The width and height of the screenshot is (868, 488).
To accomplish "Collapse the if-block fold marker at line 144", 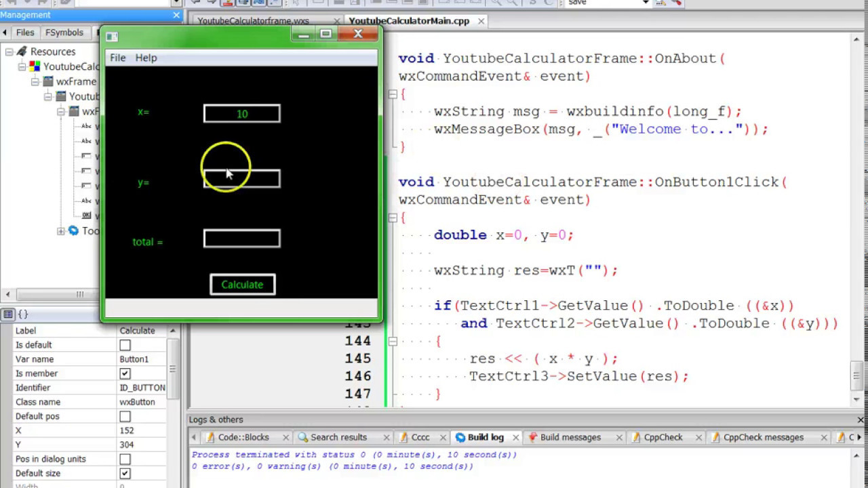I will [x=393, y=342].
